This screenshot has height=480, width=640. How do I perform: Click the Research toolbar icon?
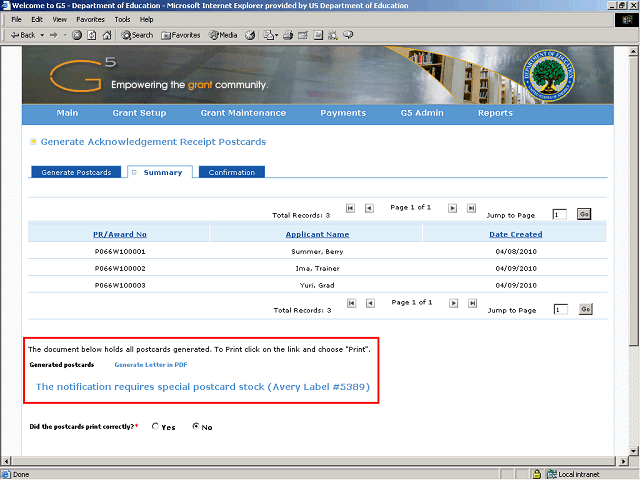click(333, 35)
